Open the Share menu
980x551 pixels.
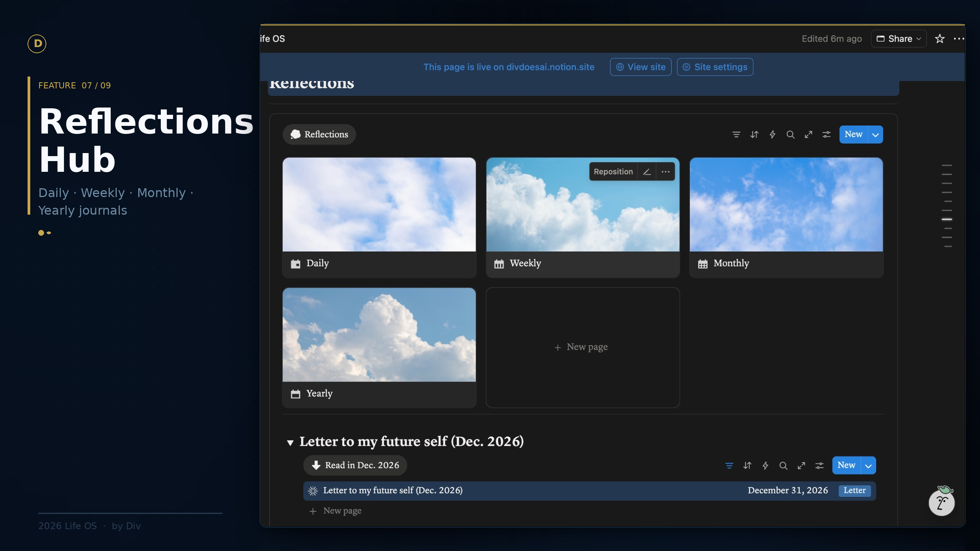[898, 39]
